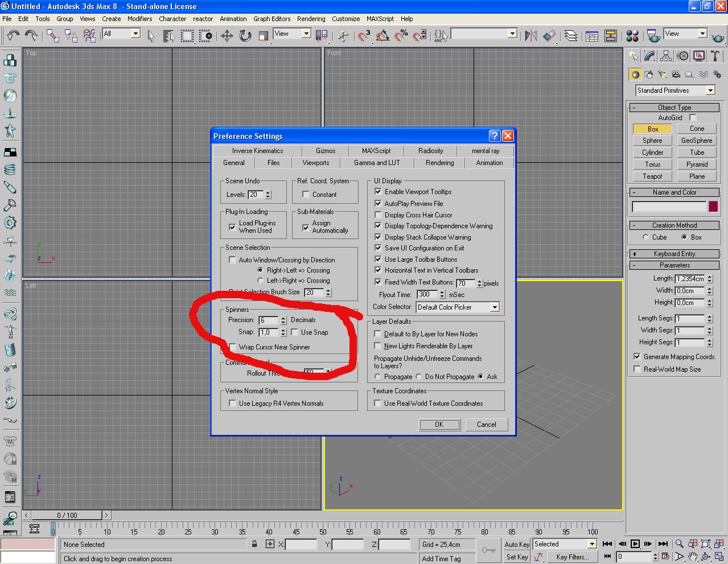Open the Display panel monitor icon
Screen dimensions: 728x564
click(x=699, y=56)
